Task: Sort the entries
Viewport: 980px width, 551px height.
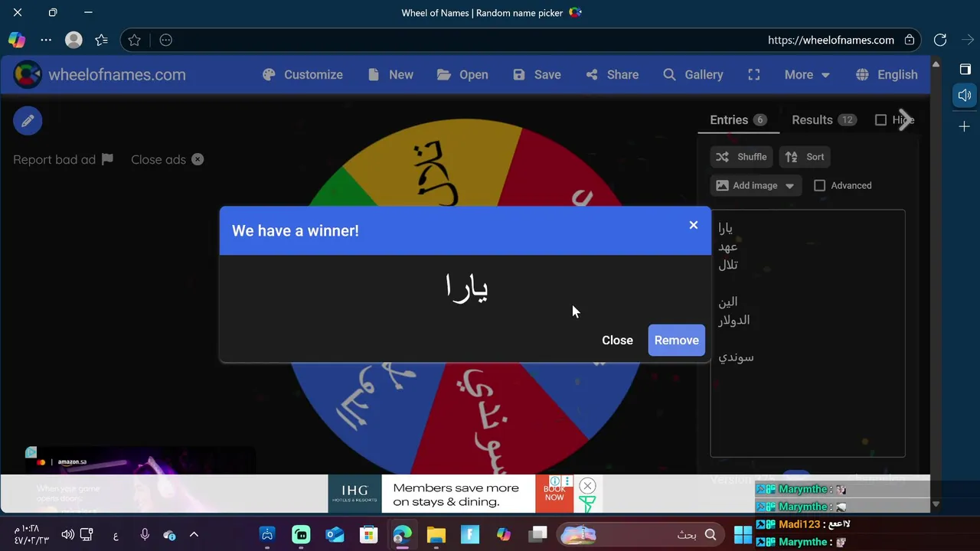Action: click(x=805, y=157)
